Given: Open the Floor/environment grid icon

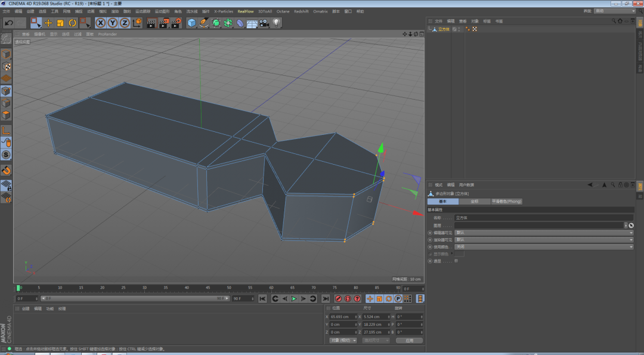Looking at the screenshot, I should click(x=252, y=23).
